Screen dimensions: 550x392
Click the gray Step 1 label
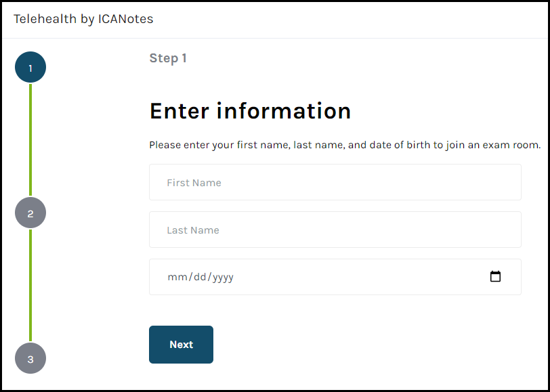click(168, 58)
